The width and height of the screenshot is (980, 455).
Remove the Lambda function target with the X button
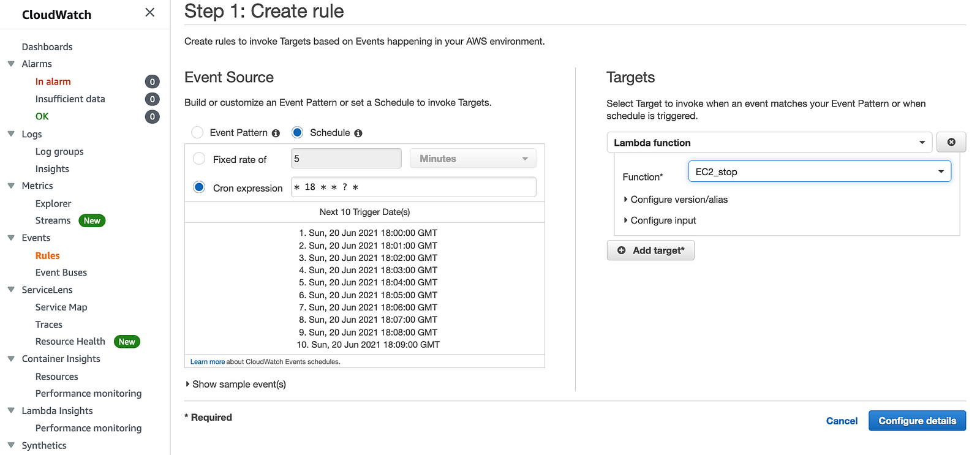click(951, 142)
